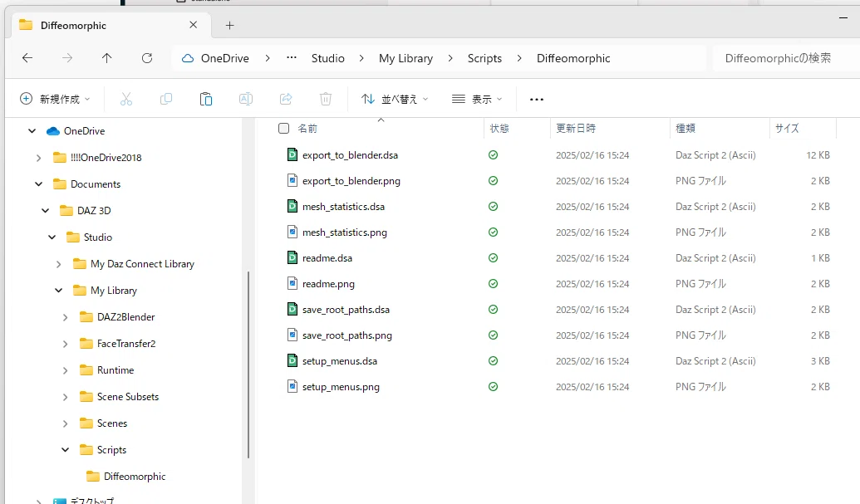Click the export_to_blender.png file icon
Image resolution: width=860 pixels, height=504 pixels.
pos(292,180)
